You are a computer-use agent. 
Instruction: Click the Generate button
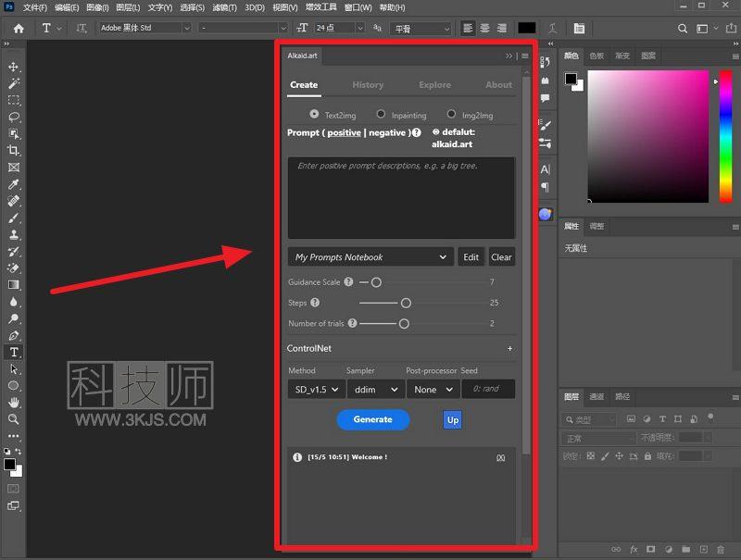[373, 419]
